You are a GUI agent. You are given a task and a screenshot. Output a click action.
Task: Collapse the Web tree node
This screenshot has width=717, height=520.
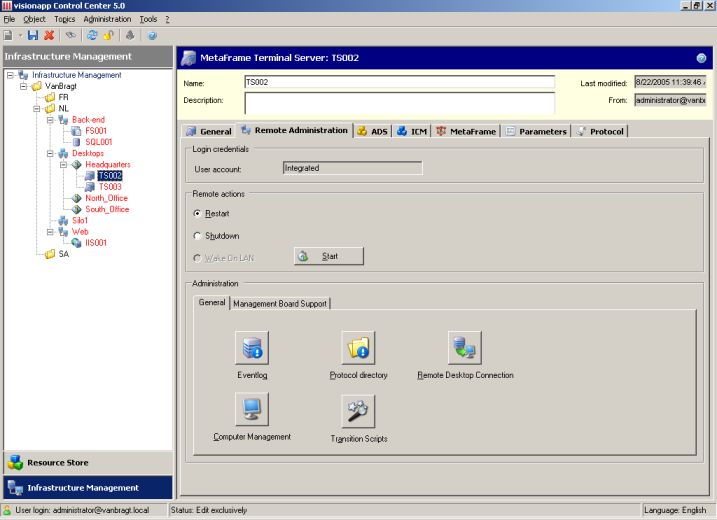[50, 232]
